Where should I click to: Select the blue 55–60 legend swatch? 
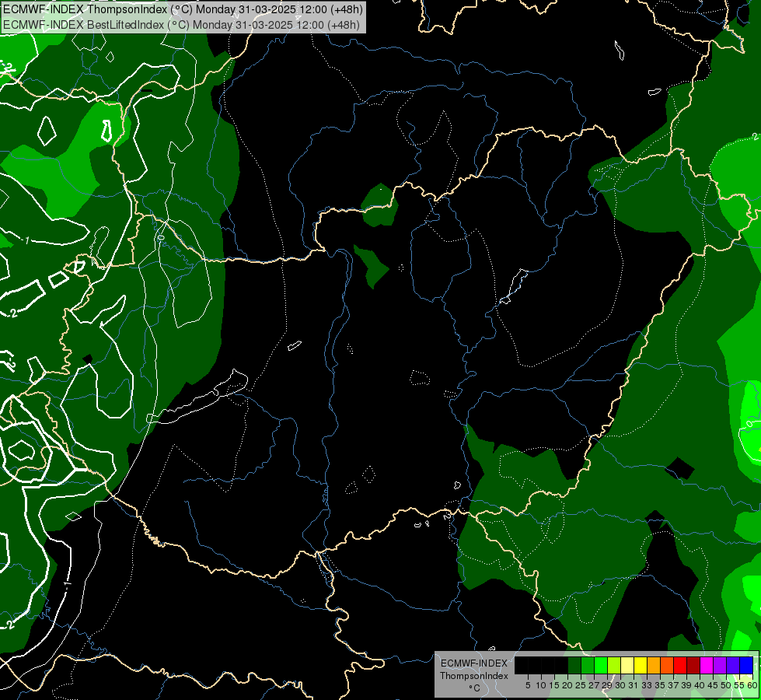tap(746, 665)
